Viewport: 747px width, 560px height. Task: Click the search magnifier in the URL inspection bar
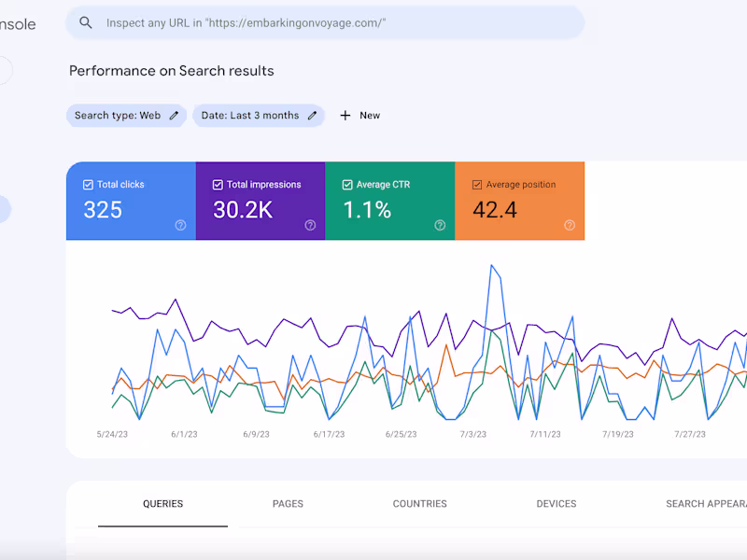[x=85, y=22]
